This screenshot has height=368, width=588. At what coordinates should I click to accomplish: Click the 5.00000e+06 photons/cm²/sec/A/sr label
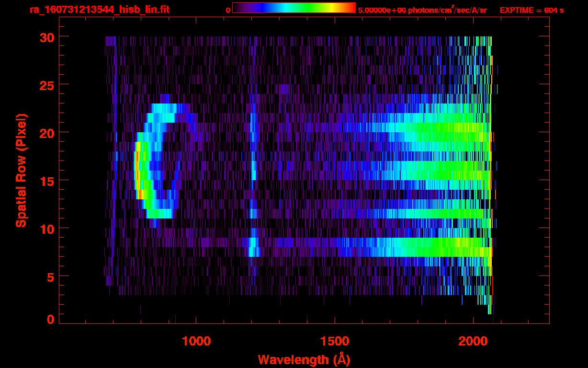[x=422, y=10]
